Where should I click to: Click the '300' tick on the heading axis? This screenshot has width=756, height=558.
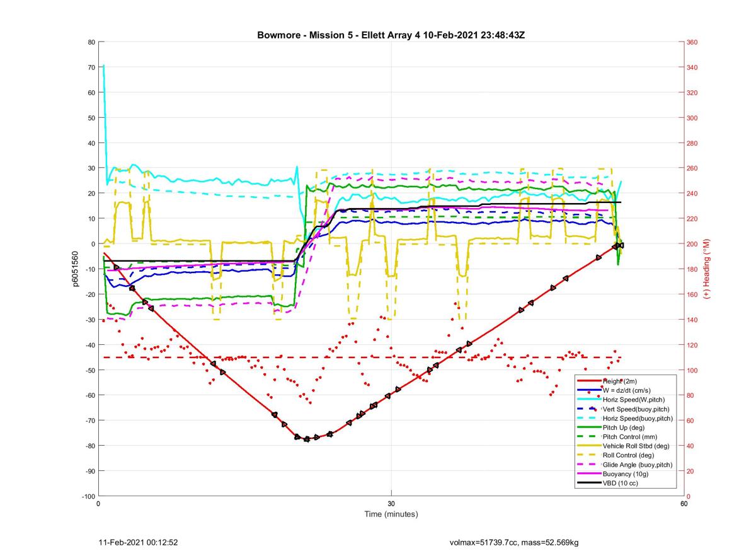(x=692, y=118)
